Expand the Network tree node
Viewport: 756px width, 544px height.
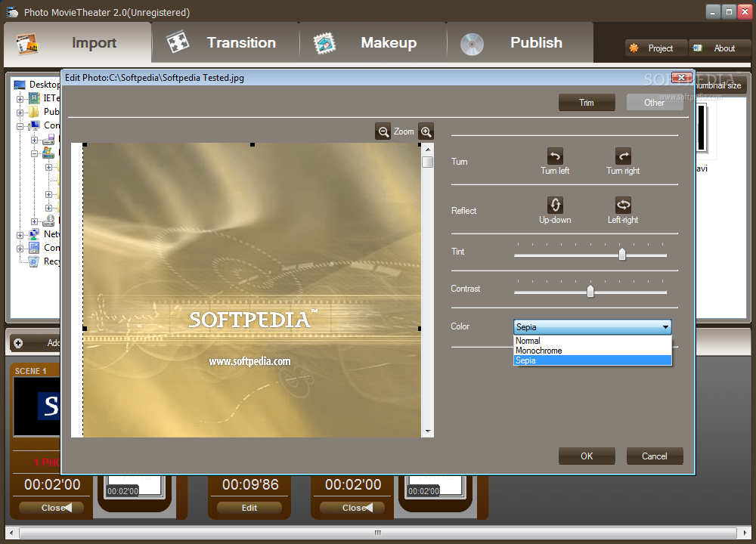pyautogui.click(x=20, y=235)
